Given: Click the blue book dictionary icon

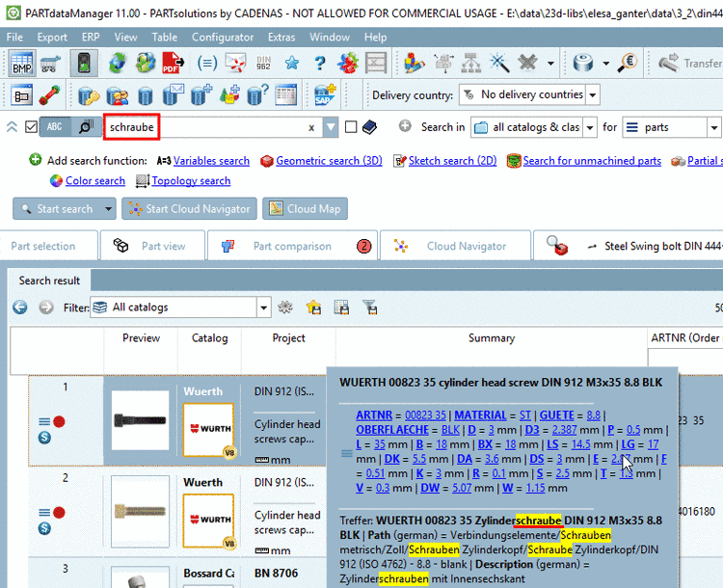Looking at the screenshot, I should 369,127.
